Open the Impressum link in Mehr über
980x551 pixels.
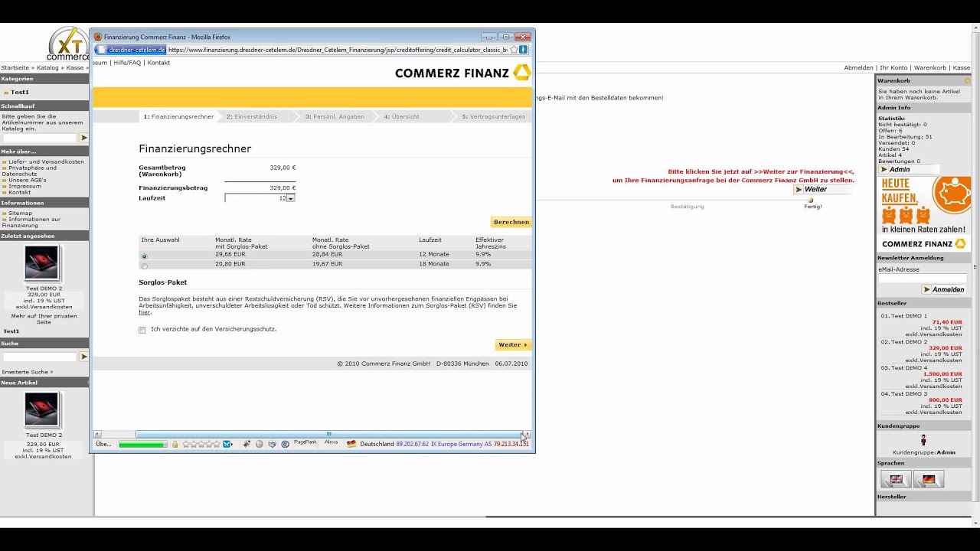click(24, 186)
